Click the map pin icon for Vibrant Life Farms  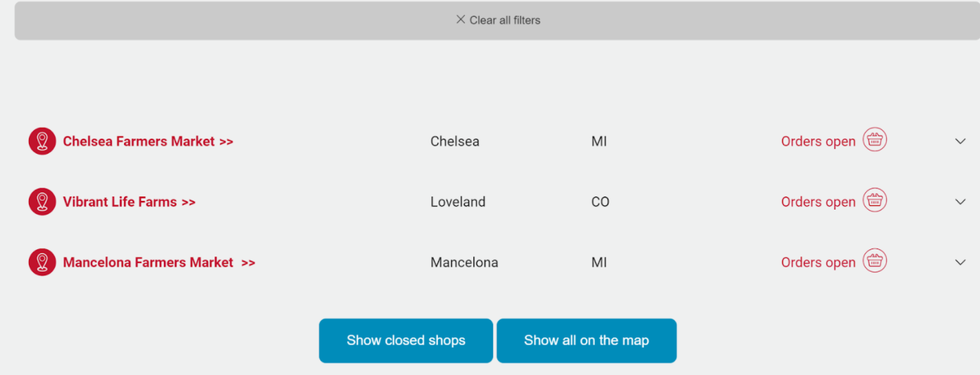click(x=42, y=202)
